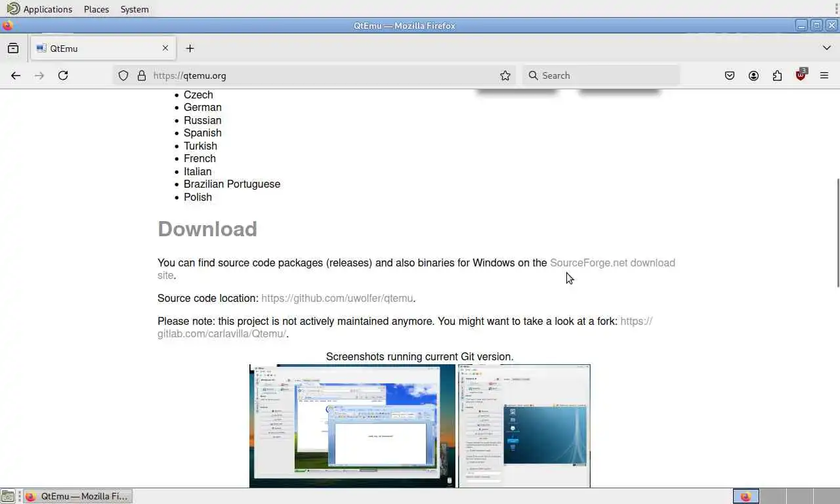
Task: Click the Brazilian Portuguese list item
Action: pyautogui.click(x=232, y=184)
